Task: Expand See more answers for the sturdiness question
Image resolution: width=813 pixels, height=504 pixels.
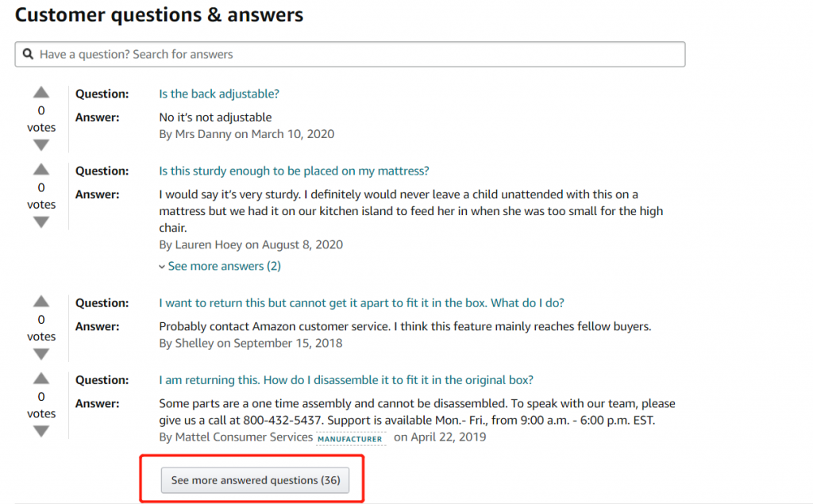Action: [224, 265]
